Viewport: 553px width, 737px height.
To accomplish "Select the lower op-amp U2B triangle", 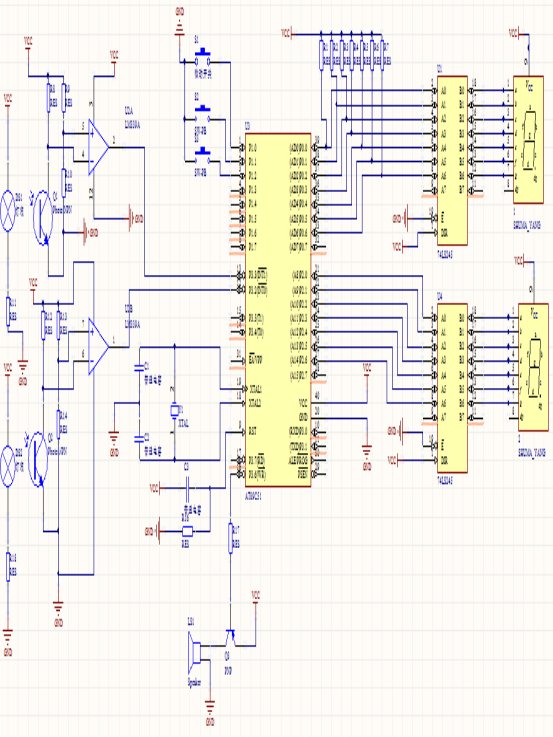I will [x=99, y=346].
